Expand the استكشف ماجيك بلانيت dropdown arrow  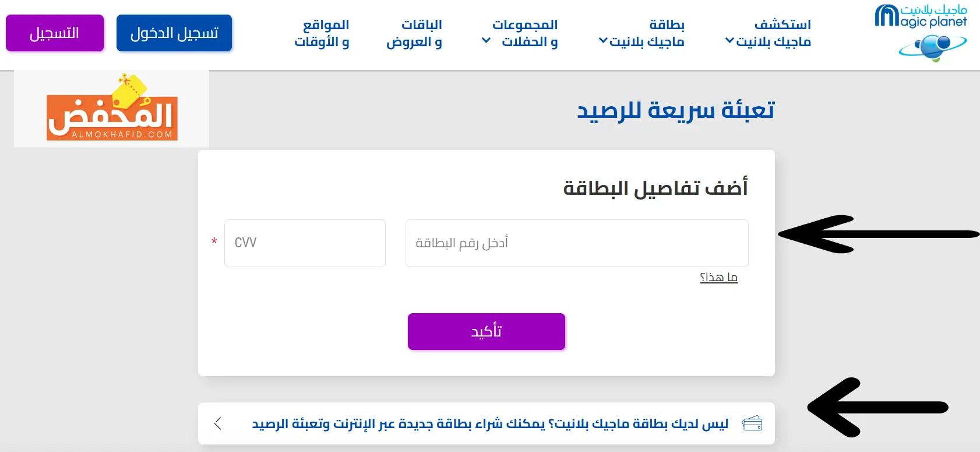729,41
